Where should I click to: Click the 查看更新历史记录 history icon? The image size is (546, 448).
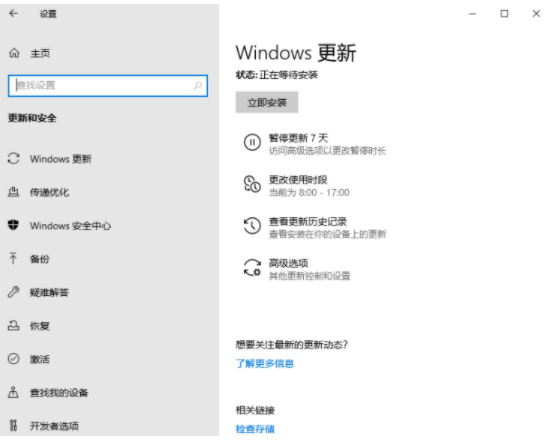pyautogui.click(x=252, y=226)
